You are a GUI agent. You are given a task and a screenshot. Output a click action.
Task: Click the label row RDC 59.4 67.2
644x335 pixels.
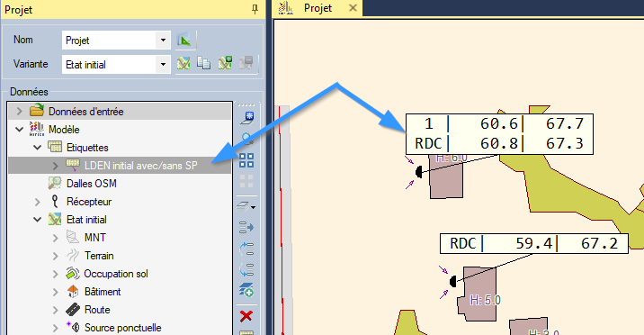tap(534, 244)
